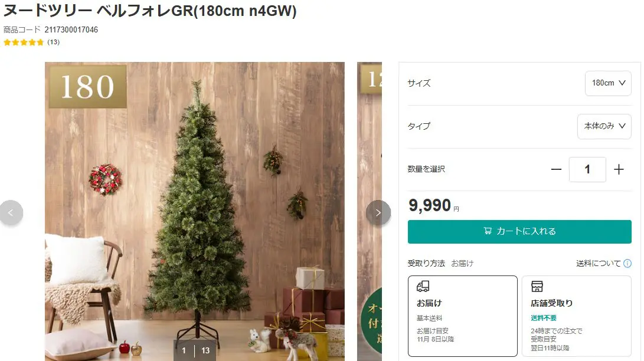Screen dimensions: 644x361
Task: Select the 店舗受取り pickup option
Action: (576, 316)
